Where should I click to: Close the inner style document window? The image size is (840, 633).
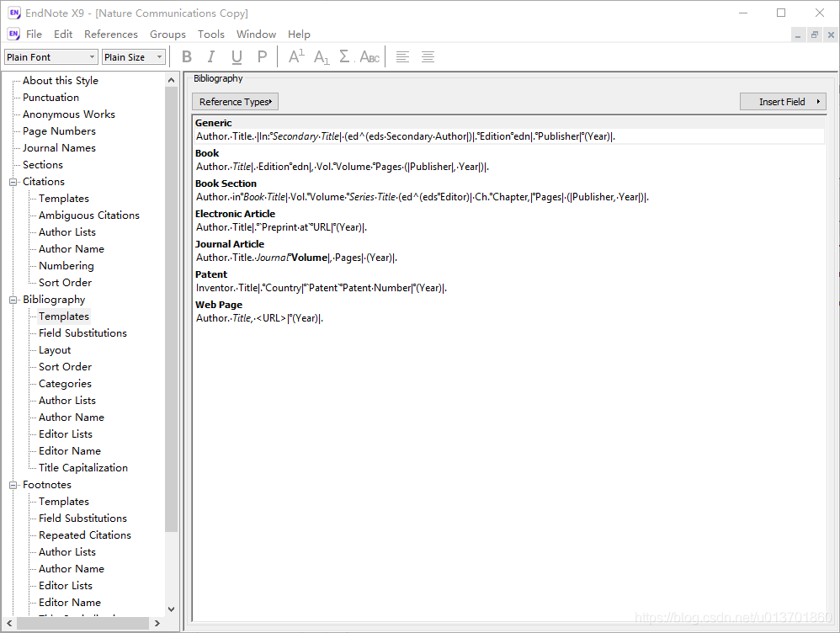point(831,35)
